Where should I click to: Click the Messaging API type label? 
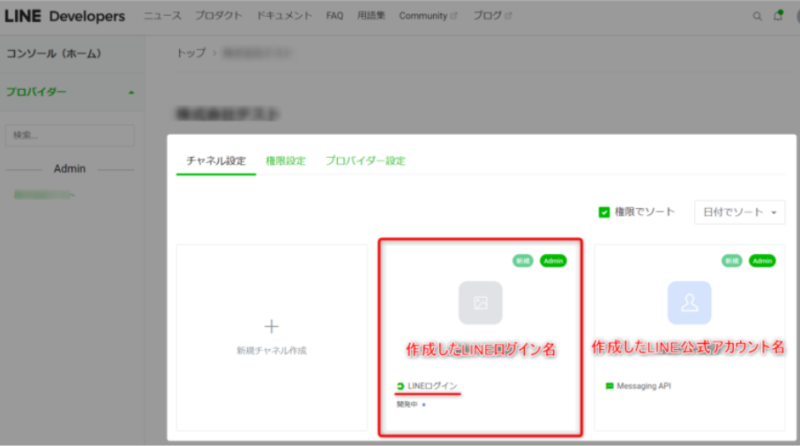click(x=644, y=386)
